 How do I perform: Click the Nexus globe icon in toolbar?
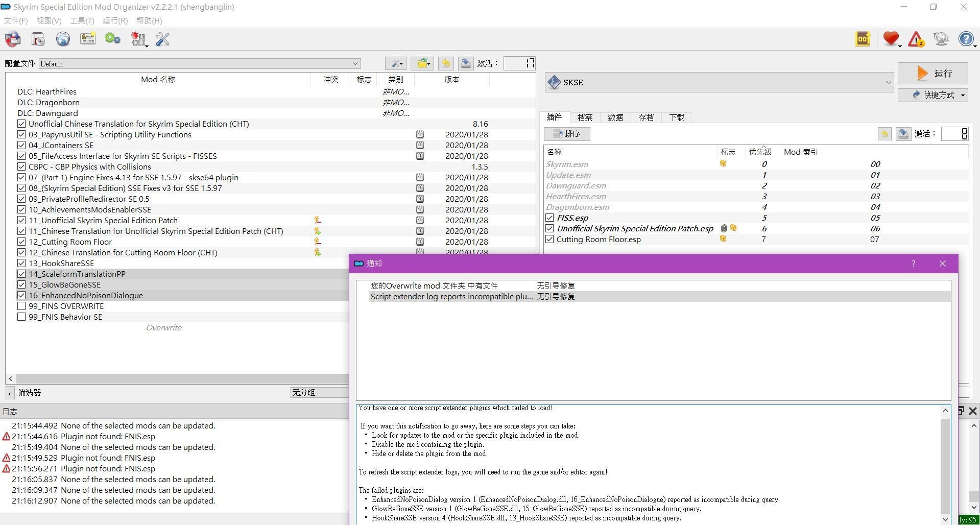click(63, 39)
